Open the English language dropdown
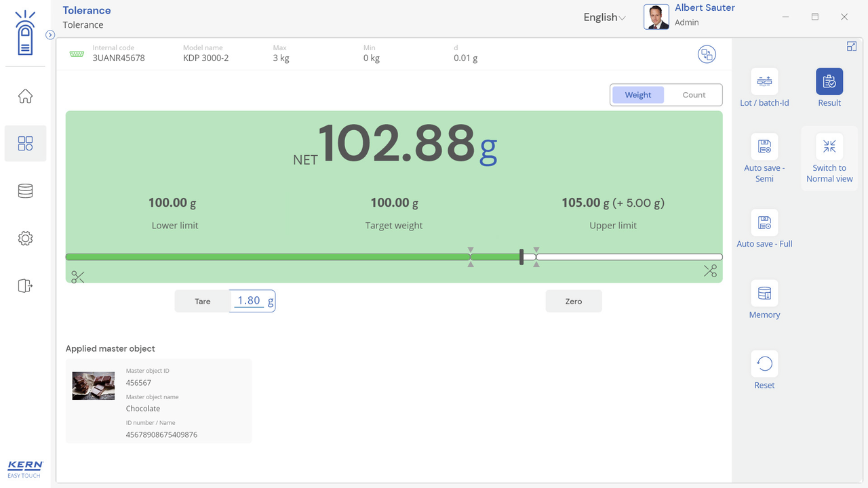This screenshot has width=868, height=488. [604, 18]
